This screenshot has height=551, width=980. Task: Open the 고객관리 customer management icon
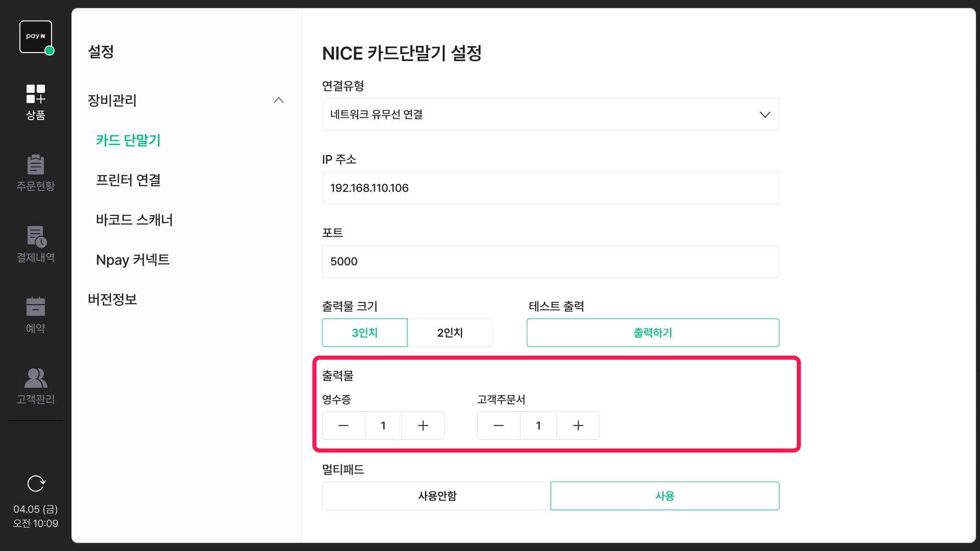[x=35, y=386]
